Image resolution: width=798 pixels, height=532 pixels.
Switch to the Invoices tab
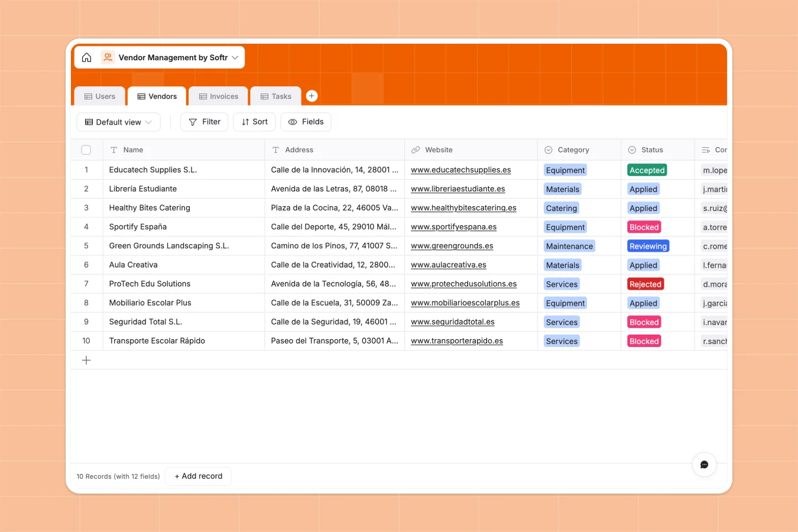click(x=218, y=96)
